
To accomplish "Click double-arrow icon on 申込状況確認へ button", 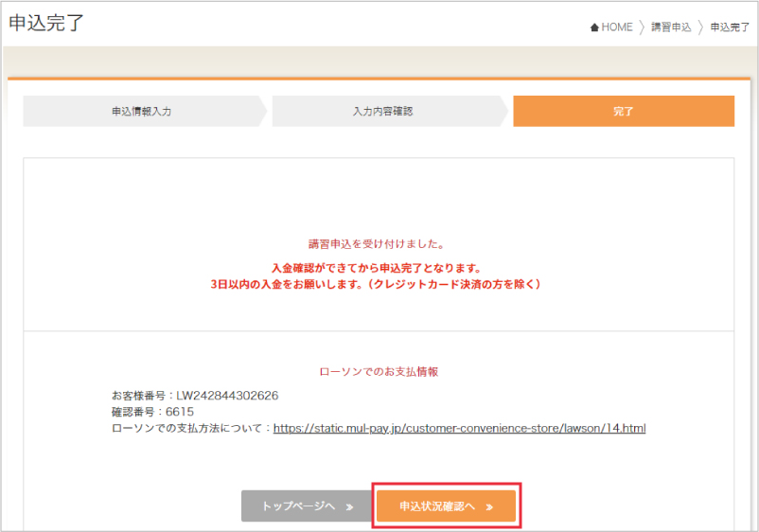I will click(489, 506).
